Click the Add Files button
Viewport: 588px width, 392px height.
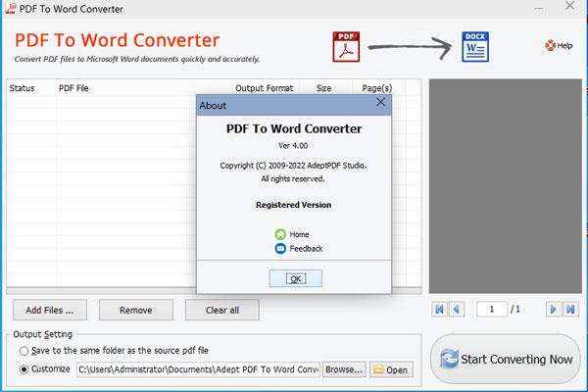point(50,310)
